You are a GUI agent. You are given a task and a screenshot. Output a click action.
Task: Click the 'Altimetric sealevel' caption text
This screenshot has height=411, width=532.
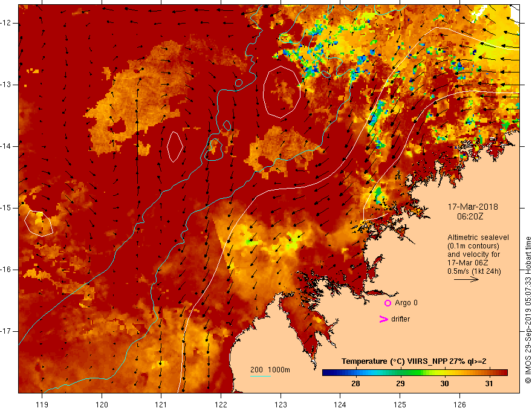[x=478, y=238]
